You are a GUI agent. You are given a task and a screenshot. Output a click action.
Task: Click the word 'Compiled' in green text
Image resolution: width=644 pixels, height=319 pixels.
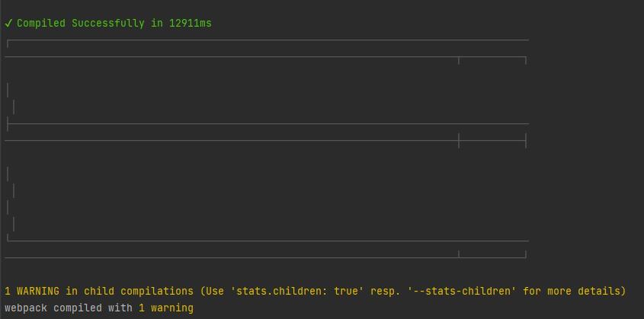(41, 24)
